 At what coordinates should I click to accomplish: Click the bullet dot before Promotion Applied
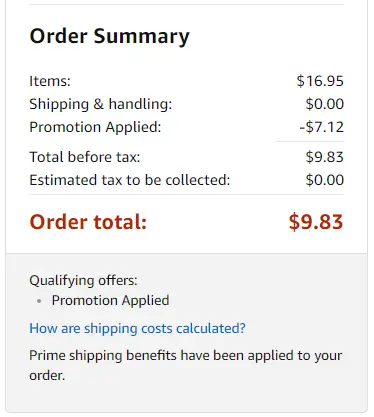(39, 301)
